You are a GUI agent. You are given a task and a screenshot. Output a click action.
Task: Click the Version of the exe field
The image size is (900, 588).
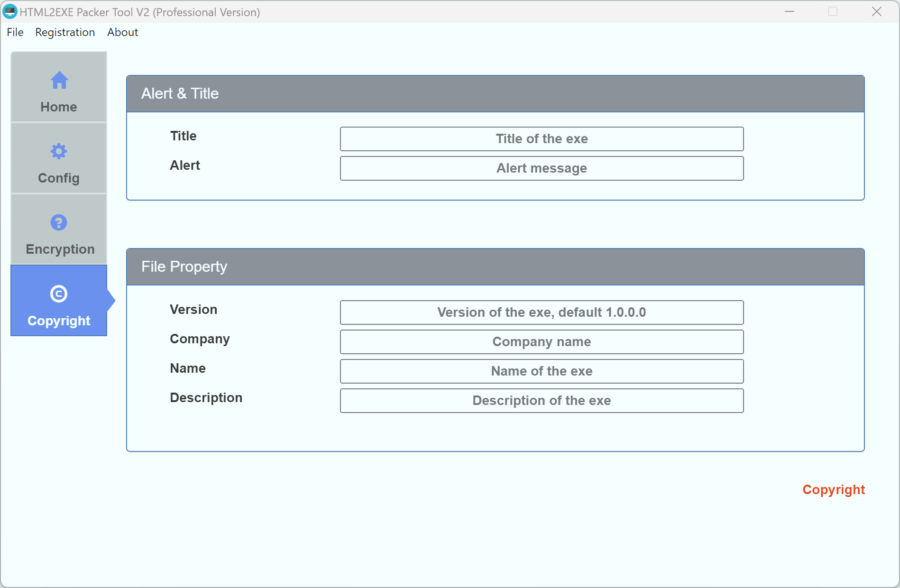click(x=542, y=312)
